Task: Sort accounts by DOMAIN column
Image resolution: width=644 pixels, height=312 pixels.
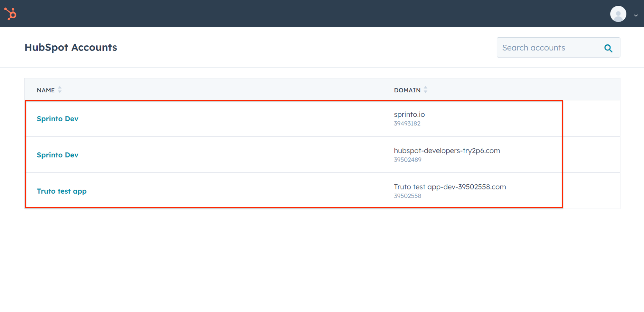Action: pos(425,90)
